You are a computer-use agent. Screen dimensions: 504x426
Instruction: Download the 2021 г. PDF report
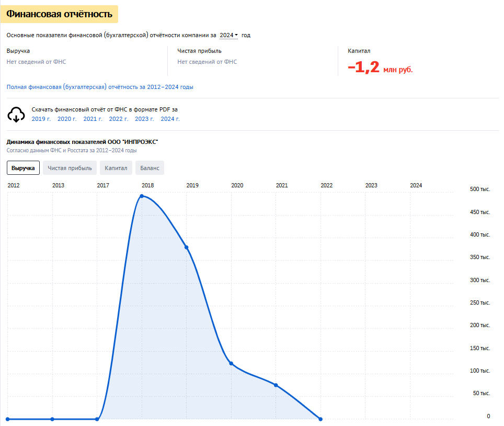click(93, 119)
